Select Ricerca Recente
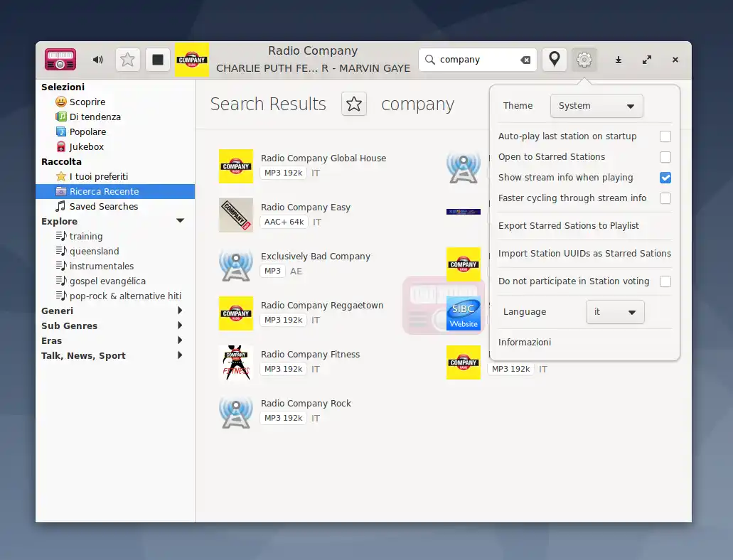 (115, 191)
